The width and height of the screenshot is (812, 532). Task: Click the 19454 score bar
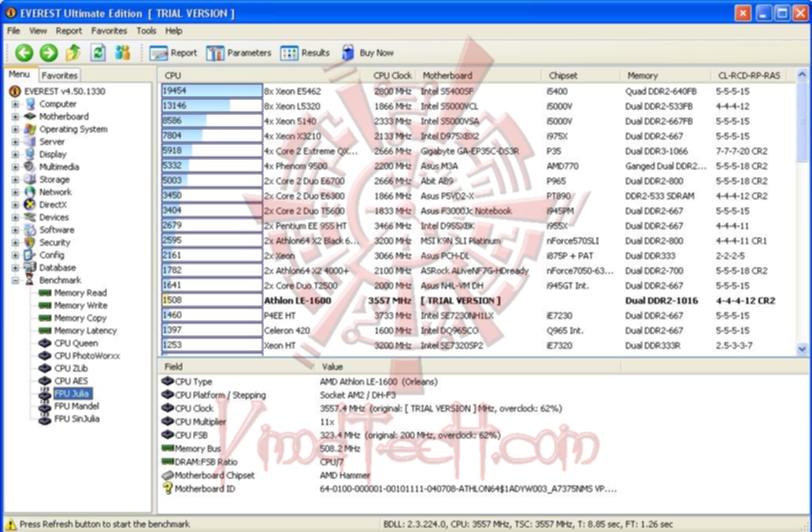coord(212,91)
